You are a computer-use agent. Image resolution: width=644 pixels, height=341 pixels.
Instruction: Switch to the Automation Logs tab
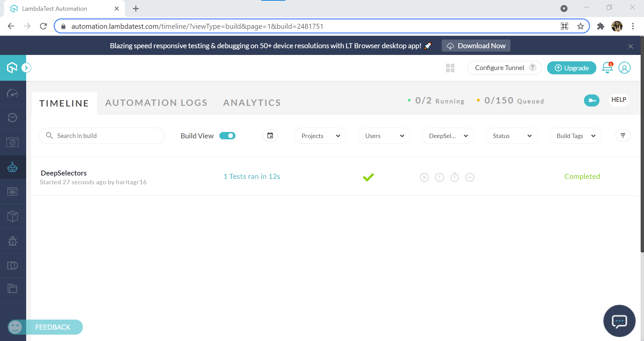156,103
